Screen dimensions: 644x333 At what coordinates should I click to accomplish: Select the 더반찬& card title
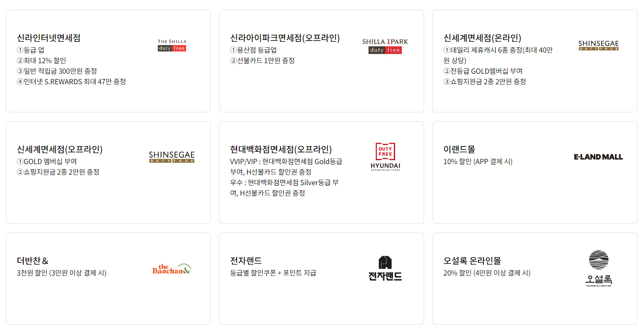pos(32,261)
